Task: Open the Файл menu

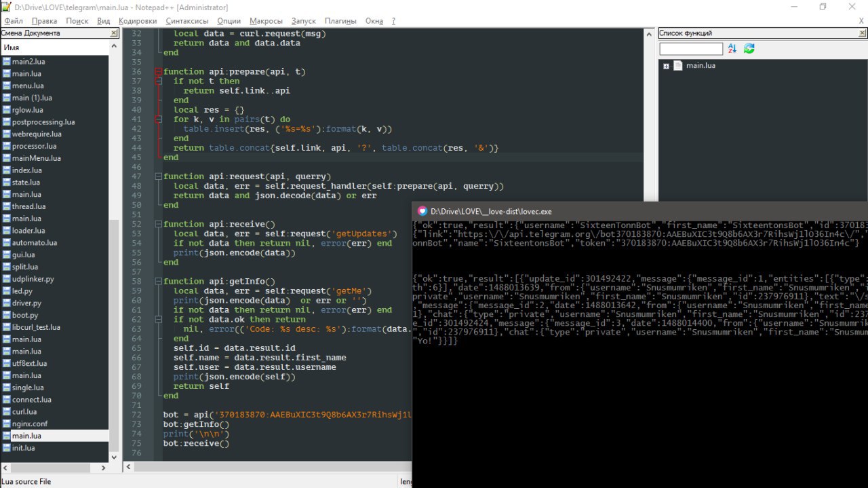Action: (x=14, y=21)
